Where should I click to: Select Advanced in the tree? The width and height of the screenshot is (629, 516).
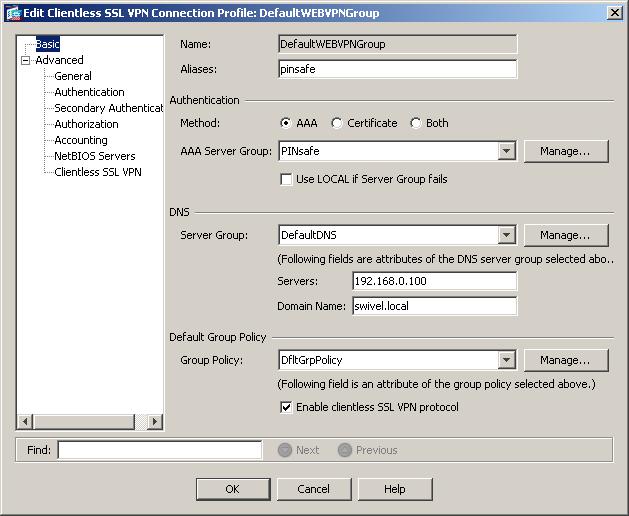[x=59, y=60]
